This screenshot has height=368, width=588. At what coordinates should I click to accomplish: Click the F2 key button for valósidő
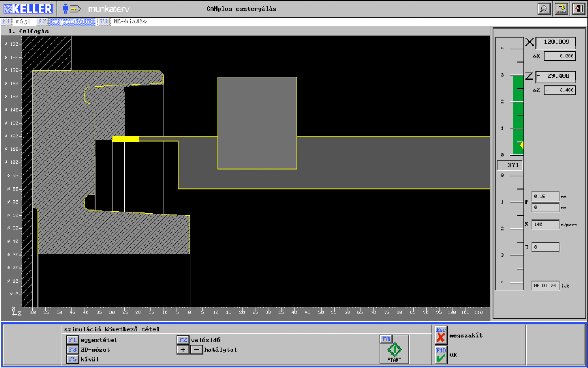[x=183, y=340]
